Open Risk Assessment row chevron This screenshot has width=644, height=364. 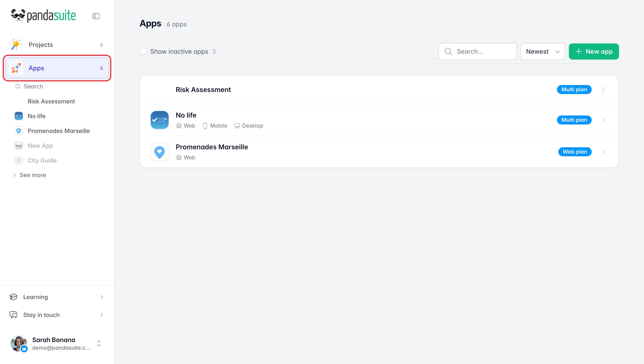(x=603, y=90)
